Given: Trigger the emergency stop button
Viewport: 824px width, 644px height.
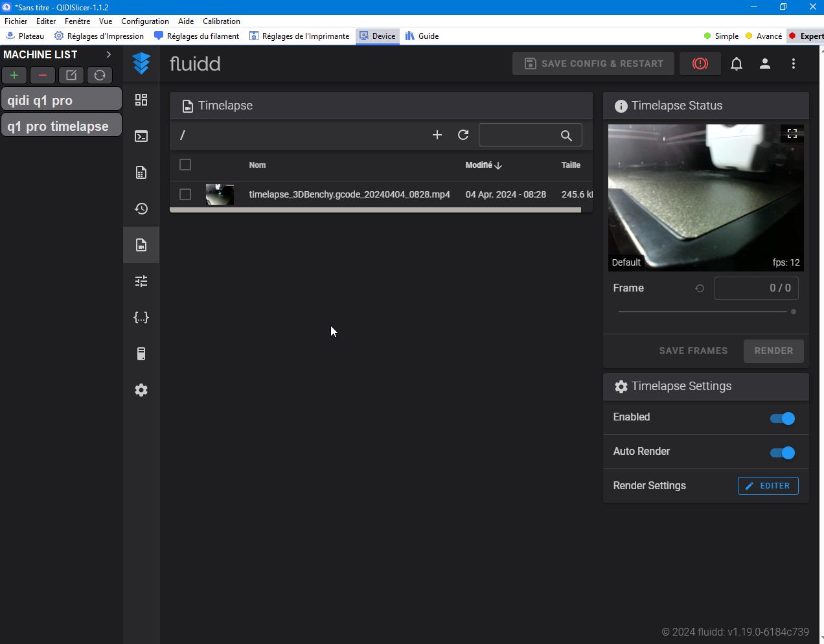Looking at the screenshot, I should coord(700,63).
